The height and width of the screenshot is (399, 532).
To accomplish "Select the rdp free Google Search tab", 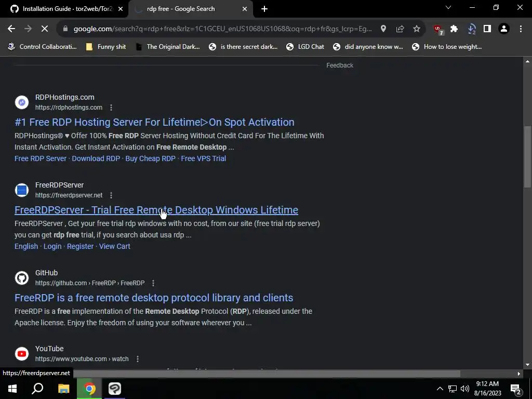I will click(x=190, y=9).
